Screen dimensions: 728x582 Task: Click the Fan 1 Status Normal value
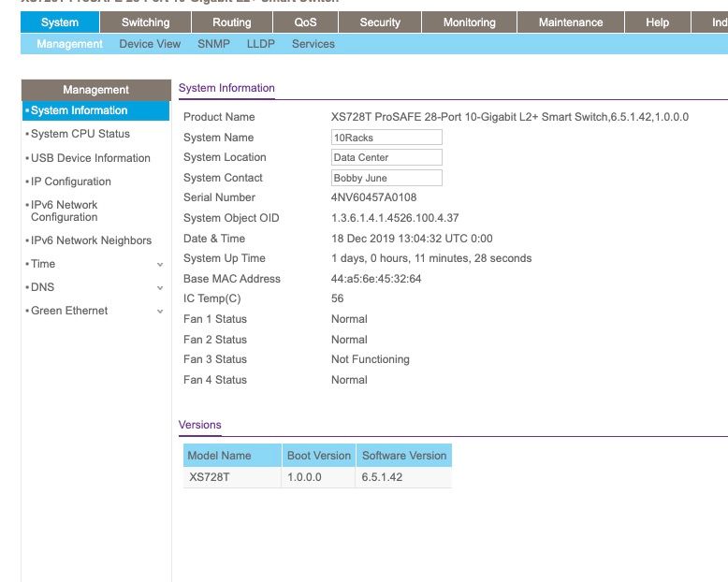(x=349, y=319)
